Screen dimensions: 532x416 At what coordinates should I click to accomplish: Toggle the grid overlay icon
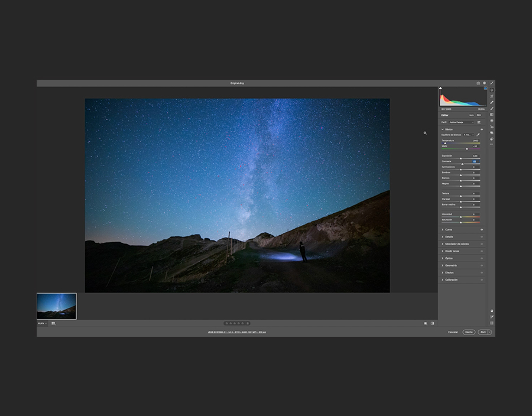point(492,323)
